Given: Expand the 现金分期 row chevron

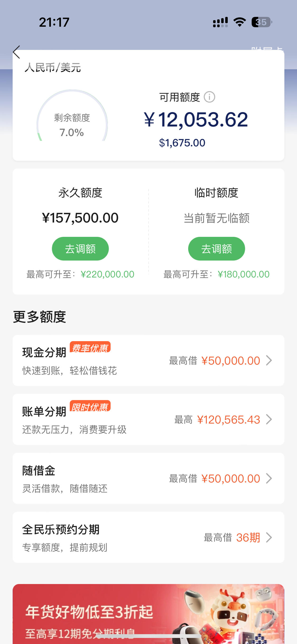Looking at the screenshot, I should 269,360.
